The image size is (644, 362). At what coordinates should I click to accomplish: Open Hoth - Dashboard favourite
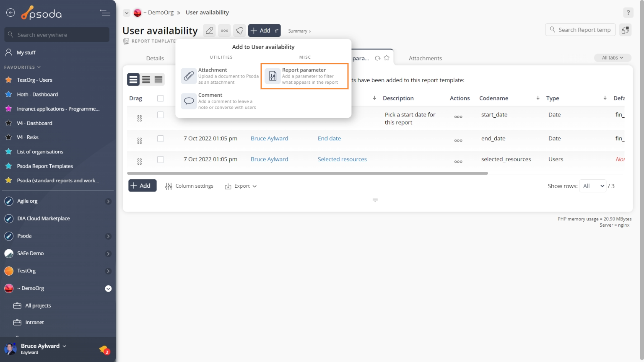(37, 95)
